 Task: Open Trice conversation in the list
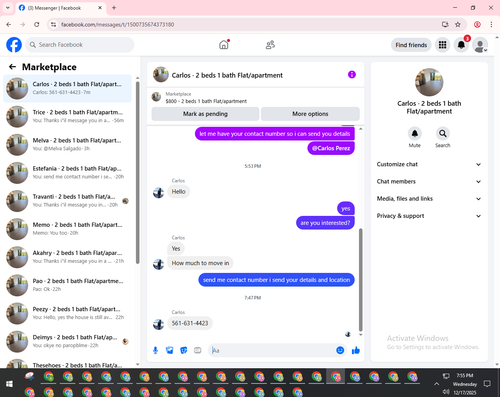67,116
